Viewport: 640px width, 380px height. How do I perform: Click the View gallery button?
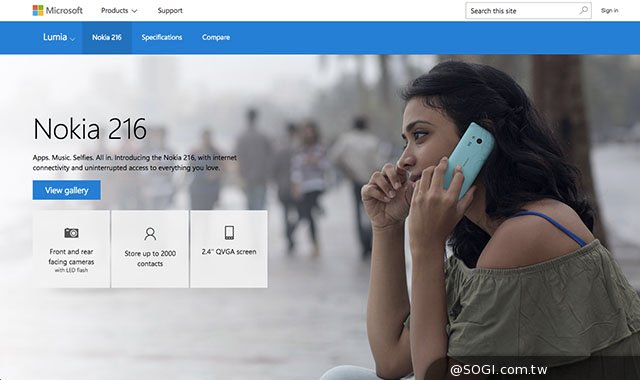point(67,190)
